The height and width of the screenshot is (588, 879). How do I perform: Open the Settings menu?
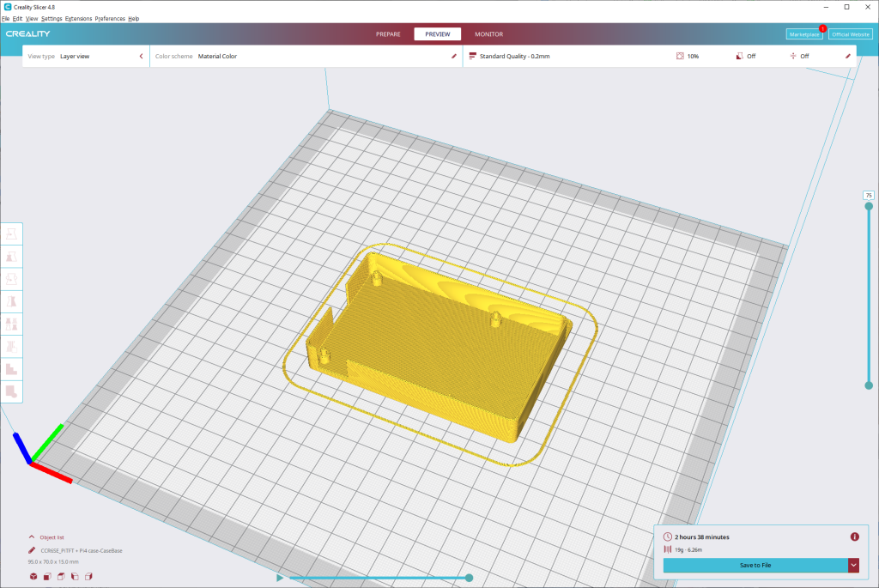tap(52, 19)
